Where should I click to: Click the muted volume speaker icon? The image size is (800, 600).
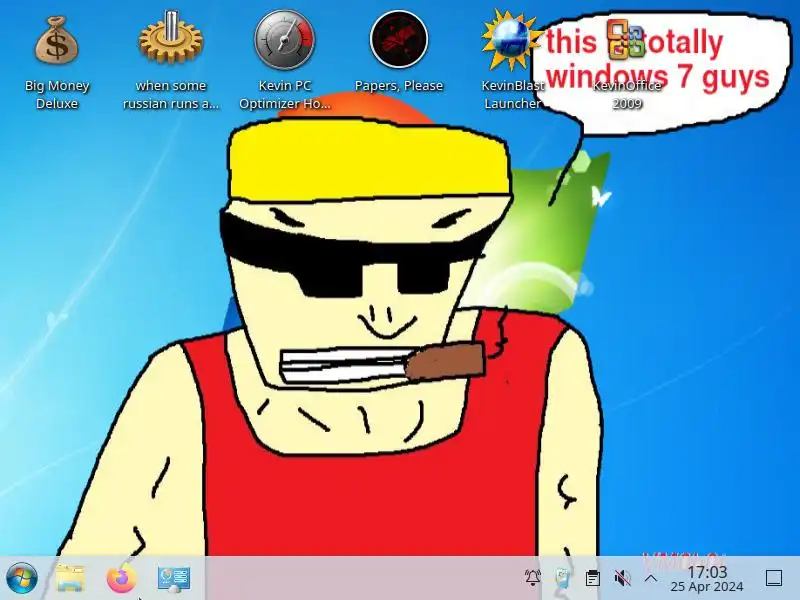(622, 578)
